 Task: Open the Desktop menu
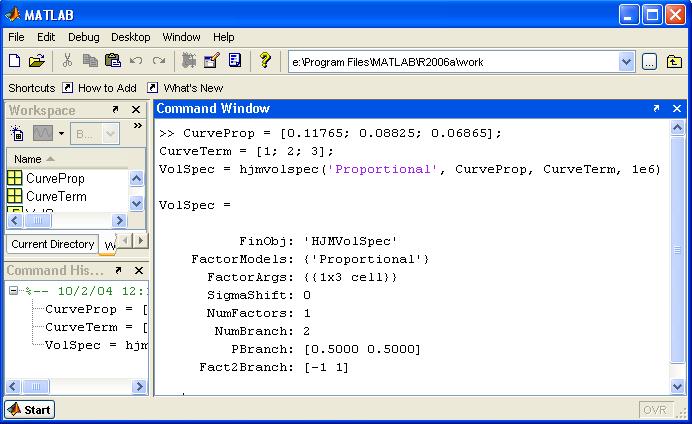tap(131, 37)
